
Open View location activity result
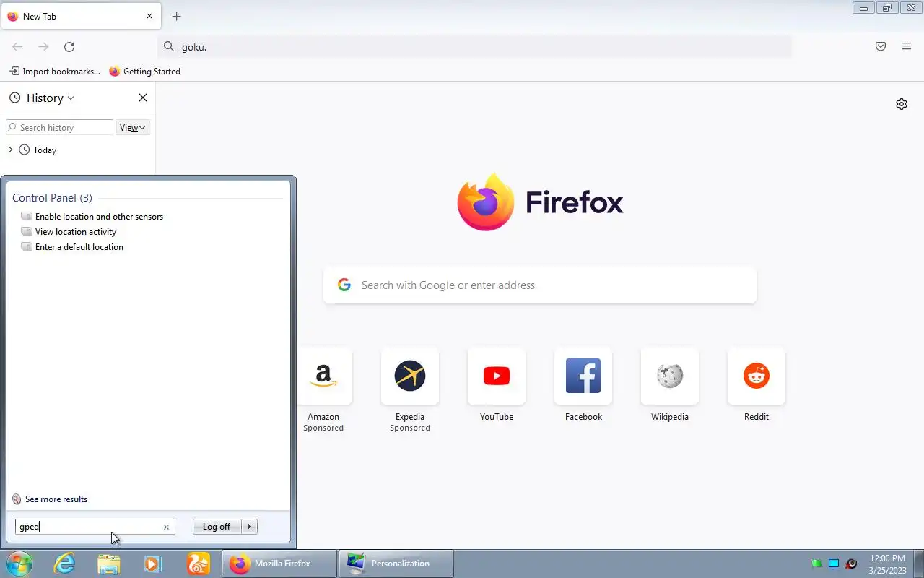pos(75,231)
